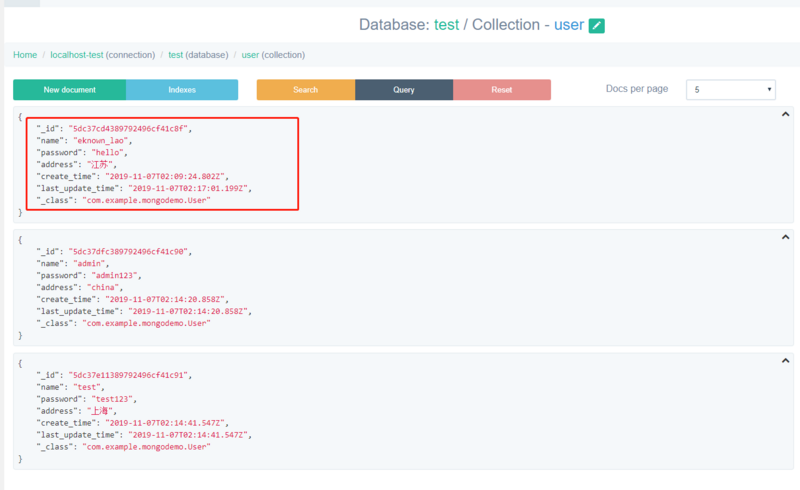800x490 pixels.
Task: Click the dark Query button
Action: (x=404, y=90)
